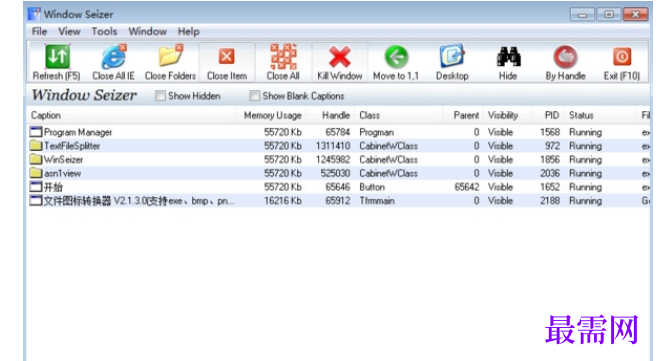This screenshot has height=361, width=657.
Task: Click PID value 1568
Action: [550, 132]
